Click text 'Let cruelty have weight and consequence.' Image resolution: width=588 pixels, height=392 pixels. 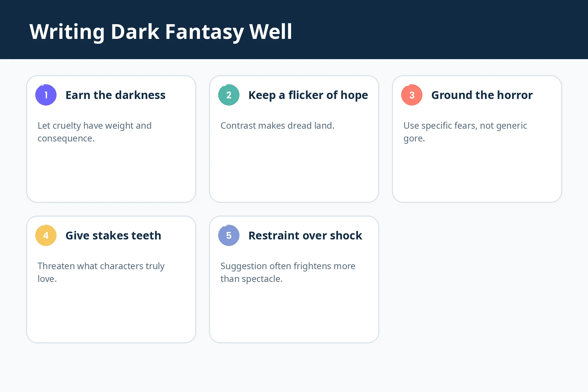pos(94,132)
